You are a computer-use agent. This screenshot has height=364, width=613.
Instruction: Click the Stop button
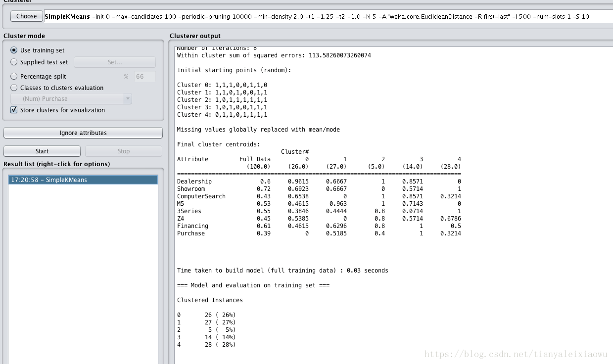pos(124,151)
